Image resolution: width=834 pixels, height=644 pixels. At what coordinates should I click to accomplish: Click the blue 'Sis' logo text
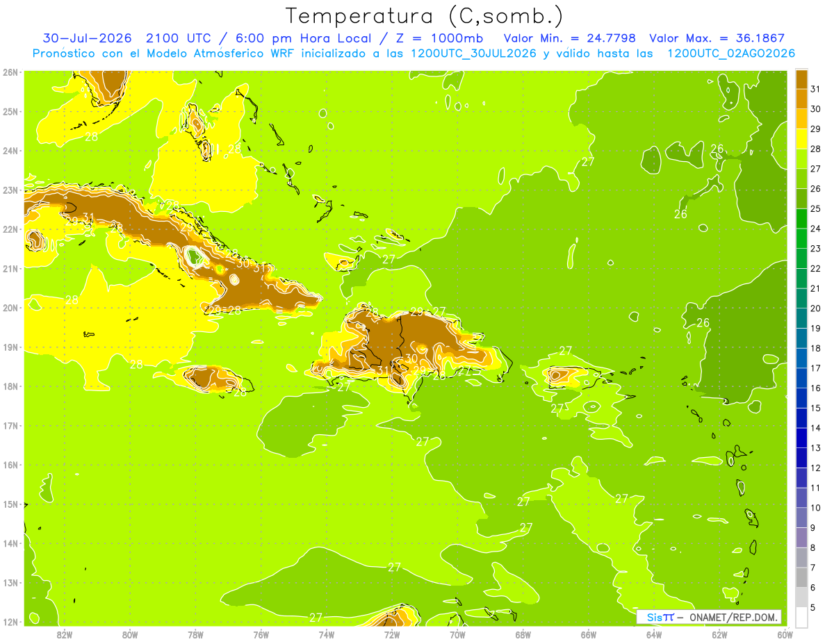pos(653,617)
